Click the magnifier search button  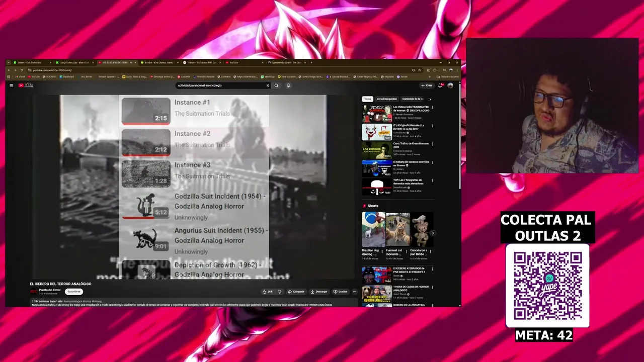coord(276,85)
